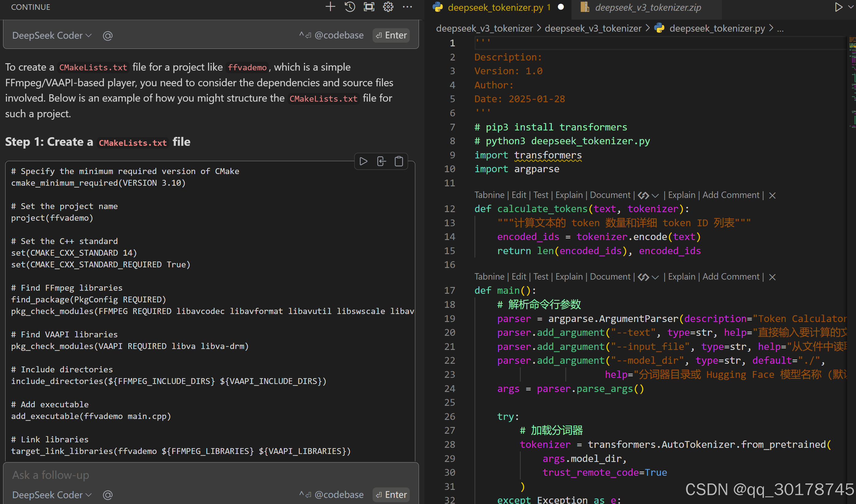Open the more actions ellipsis menu
Viewport: 856px width, 504px height.
click(407, 7)
